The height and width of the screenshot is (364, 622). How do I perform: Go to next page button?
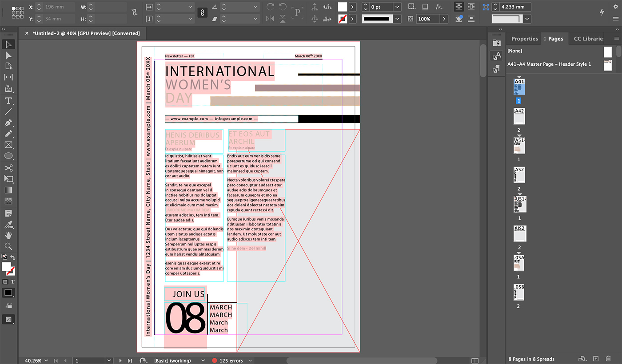(120, 361)
